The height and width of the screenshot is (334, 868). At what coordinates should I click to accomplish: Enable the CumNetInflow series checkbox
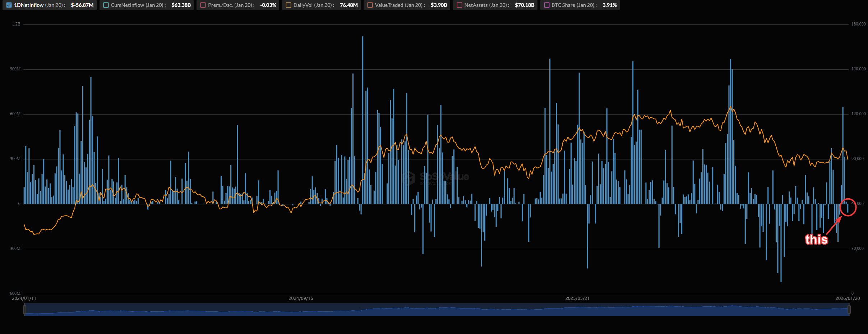[x=106, y=5]
